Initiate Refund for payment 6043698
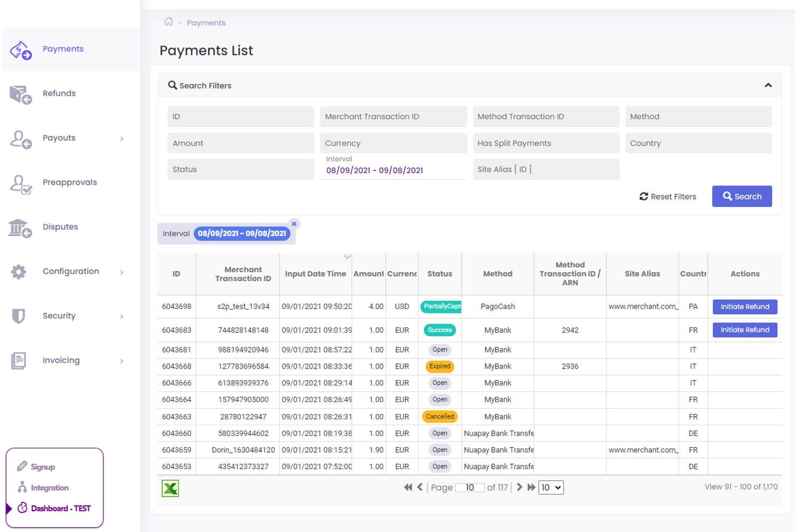The height and width of the screenshot is (532, 798). pos(745,307)
